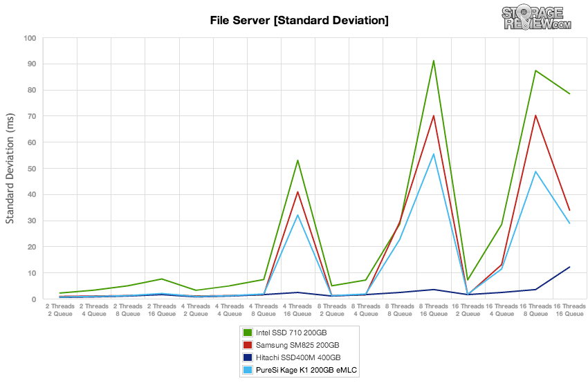The width and height of the screenshot is (588, 392).
Task: Click the '2 Threads 4 Queue' axis label
Action: tap(94, 310)
